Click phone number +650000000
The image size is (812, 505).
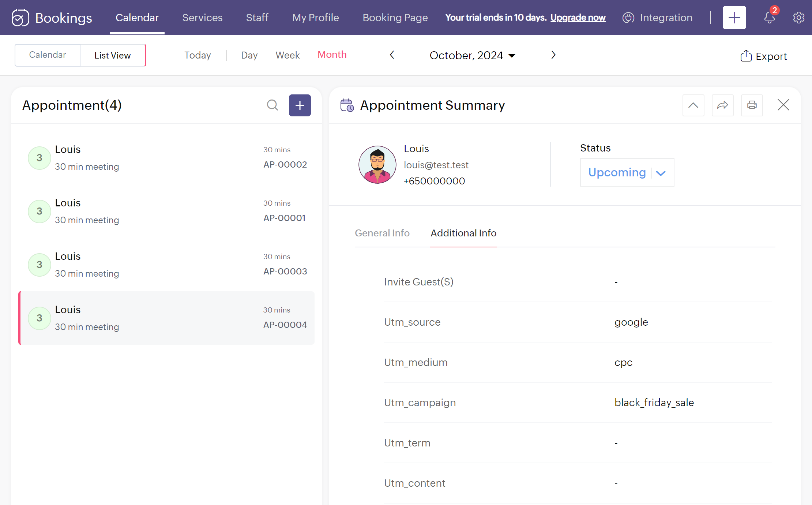434,181
